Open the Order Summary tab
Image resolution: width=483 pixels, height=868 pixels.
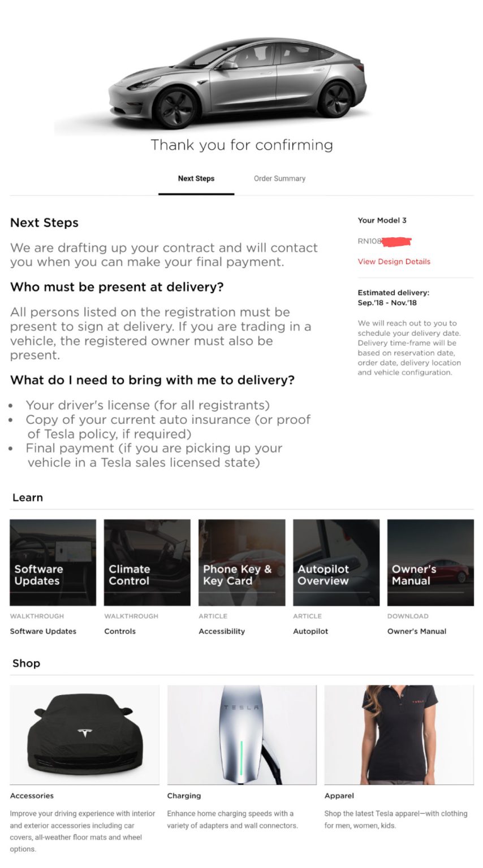pyautogui.click(x=279, y=179)
